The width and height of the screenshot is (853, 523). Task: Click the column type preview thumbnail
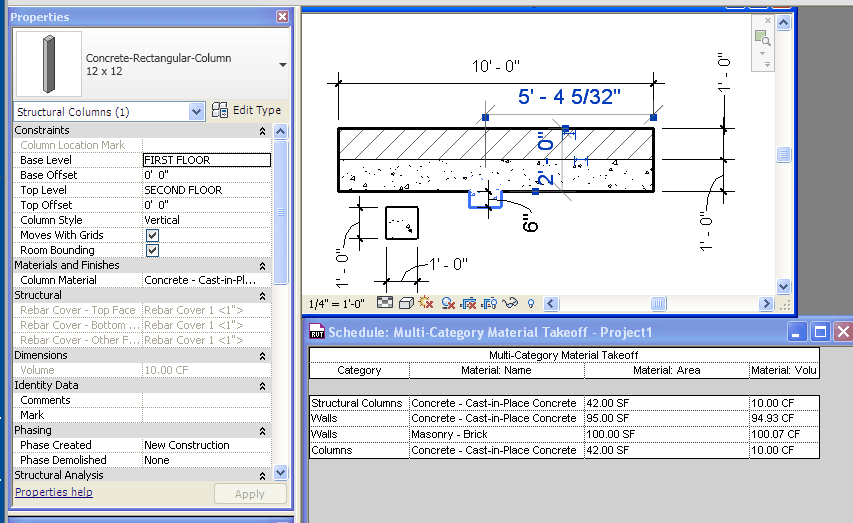pyautogui.click(x=48, y=65)
